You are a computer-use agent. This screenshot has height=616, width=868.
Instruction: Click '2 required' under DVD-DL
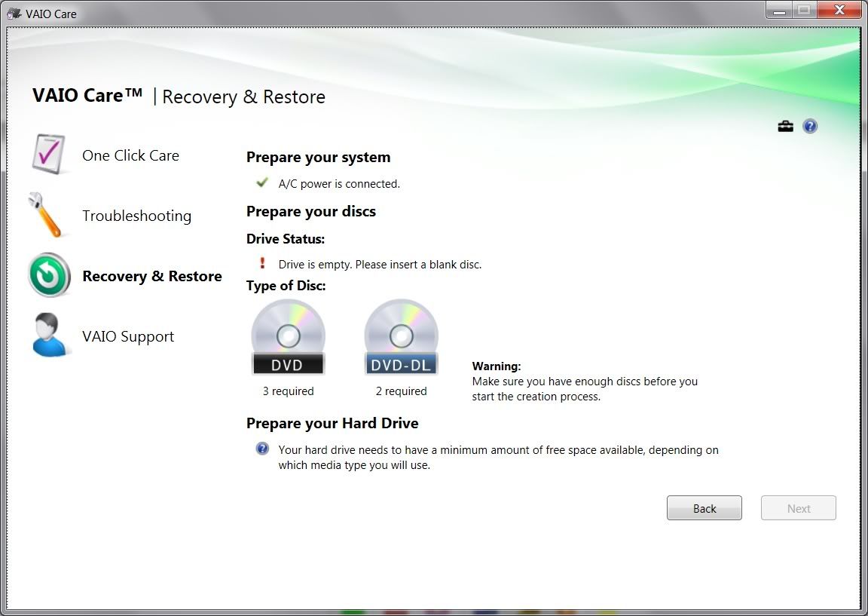(x=402, y=391)
